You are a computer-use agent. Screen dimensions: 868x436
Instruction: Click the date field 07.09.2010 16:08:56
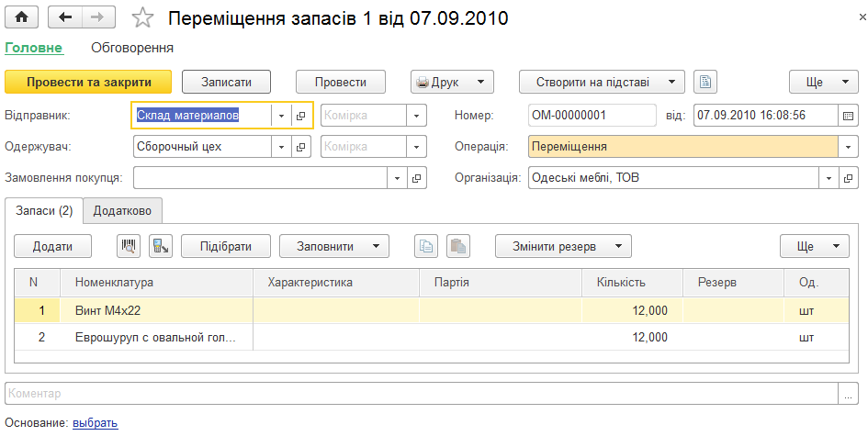[x=766, y=116]
